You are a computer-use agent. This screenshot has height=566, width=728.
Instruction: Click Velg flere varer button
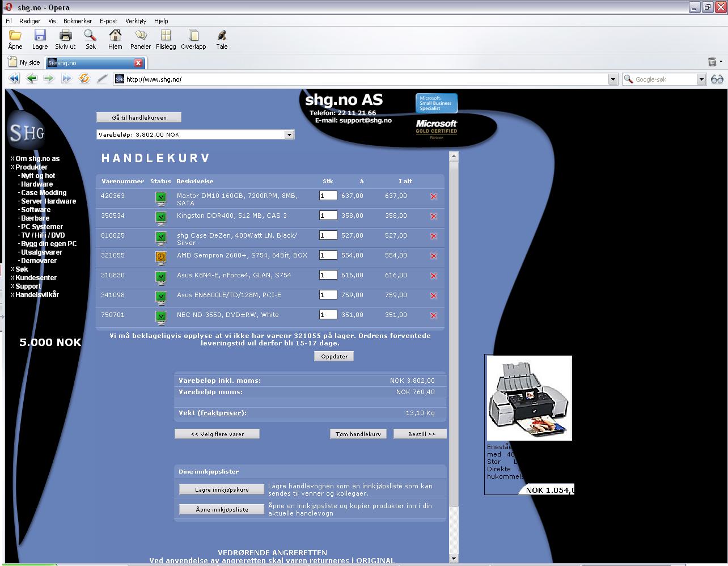click(217, 434)
